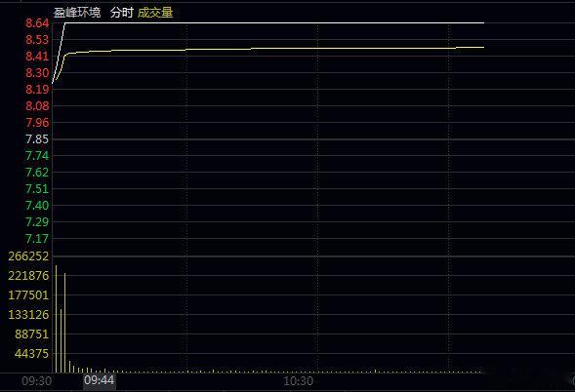Click the tallest opening volume bar
575x392 pixels.
click(x=56, y=319)
